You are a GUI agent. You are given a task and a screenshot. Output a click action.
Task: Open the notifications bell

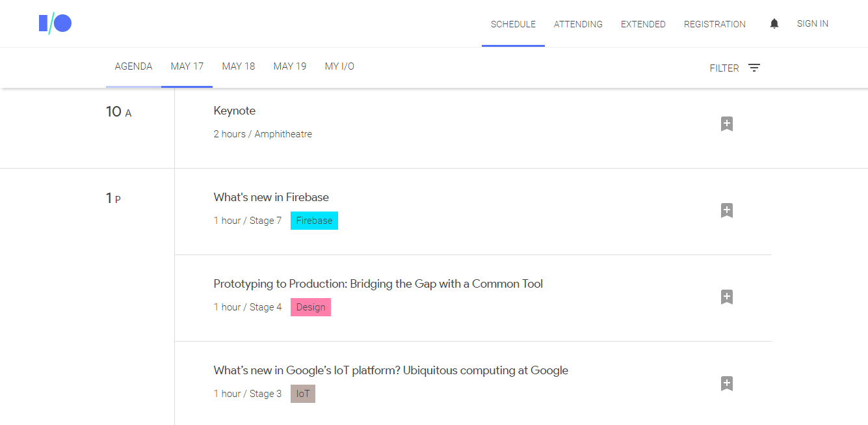[x=774, y=24]
